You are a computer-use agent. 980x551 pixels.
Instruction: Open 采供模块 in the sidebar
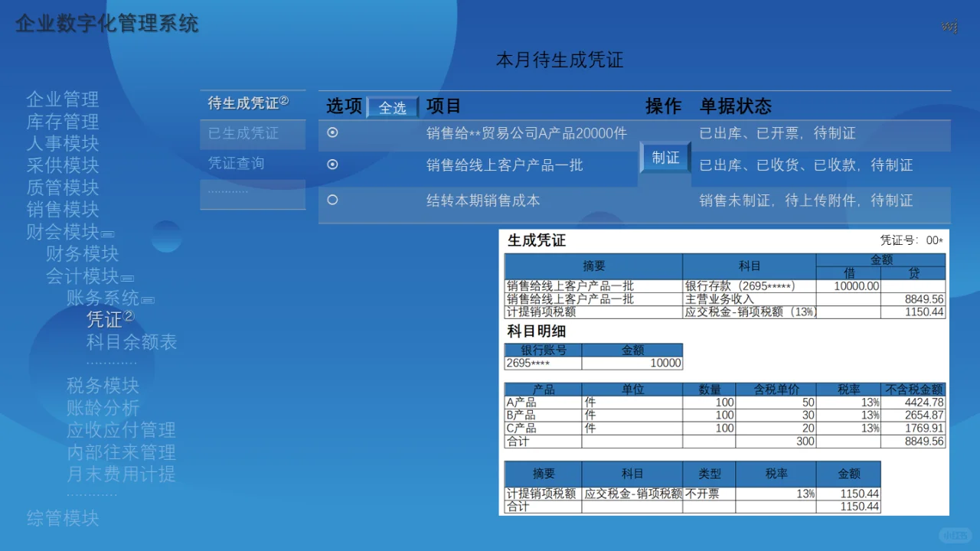click(63, 165)
